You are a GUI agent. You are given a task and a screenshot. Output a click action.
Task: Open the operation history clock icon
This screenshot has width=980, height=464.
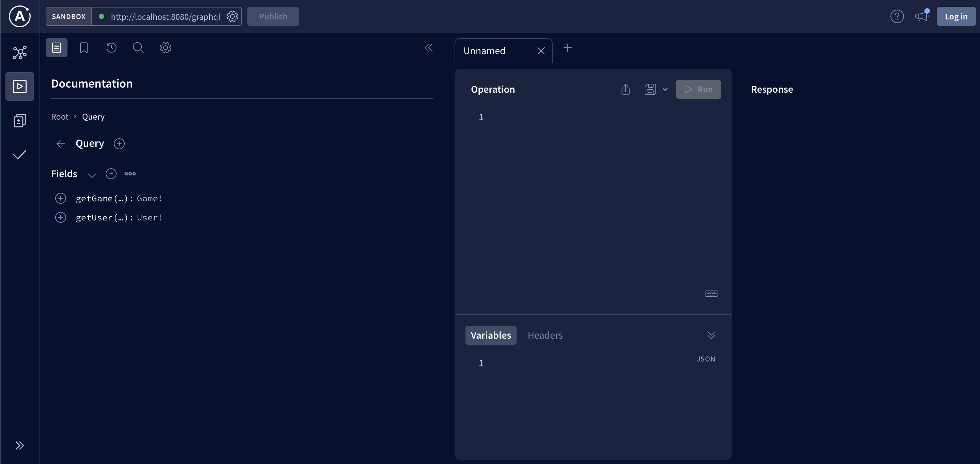(x=111, y=48)
